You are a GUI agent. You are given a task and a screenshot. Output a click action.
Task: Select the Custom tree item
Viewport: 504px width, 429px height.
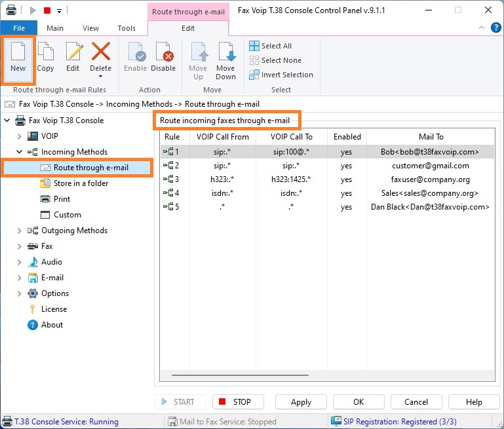(61, 215)
